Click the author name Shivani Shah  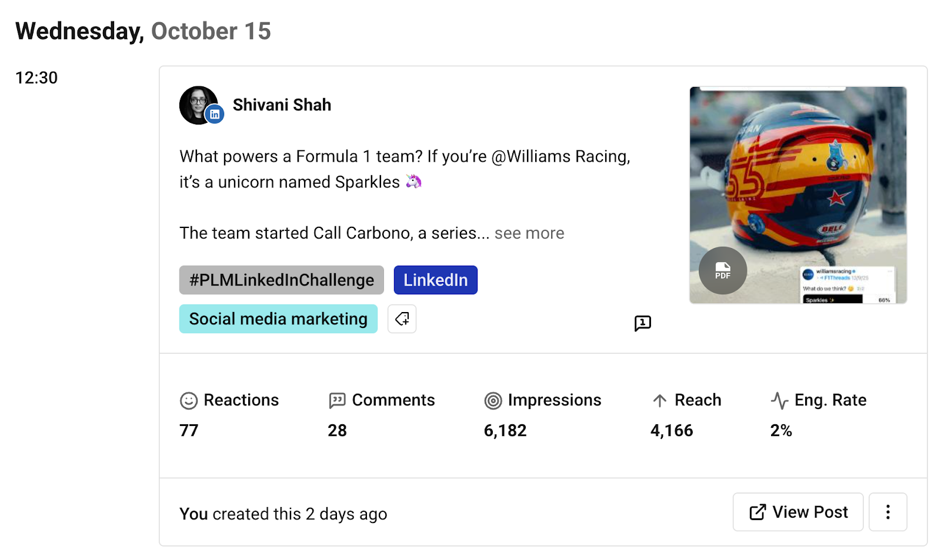click(282, 105)
